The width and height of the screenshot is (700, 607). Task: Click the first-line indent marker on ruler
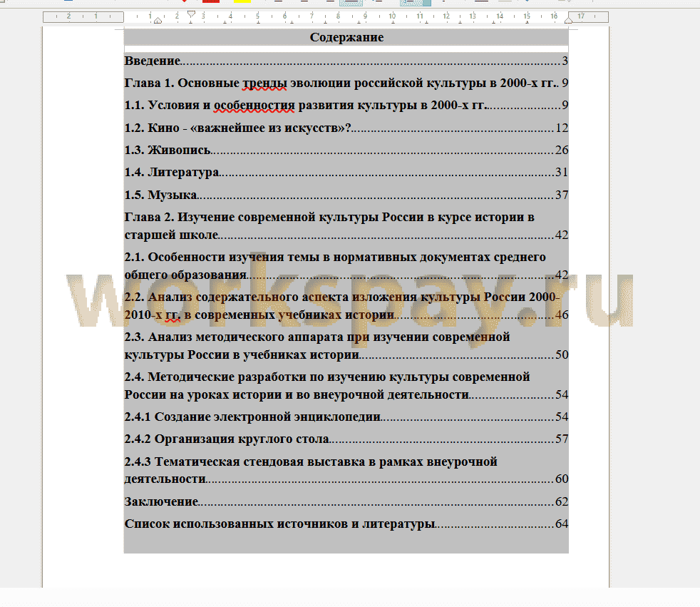pos(191,14)
